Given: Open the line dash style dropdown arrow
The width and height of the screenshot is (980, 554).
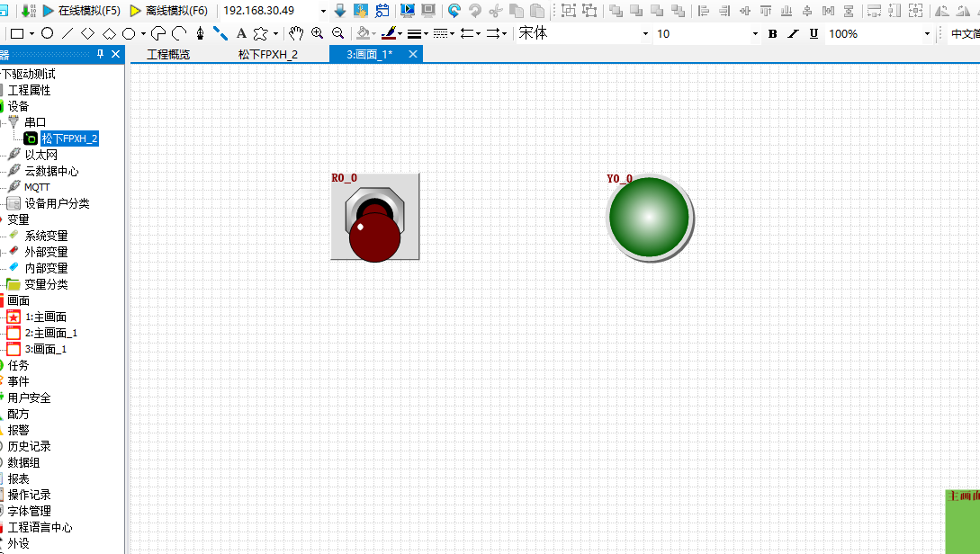Looking at the screenshot, I should (x=453, y=34).
